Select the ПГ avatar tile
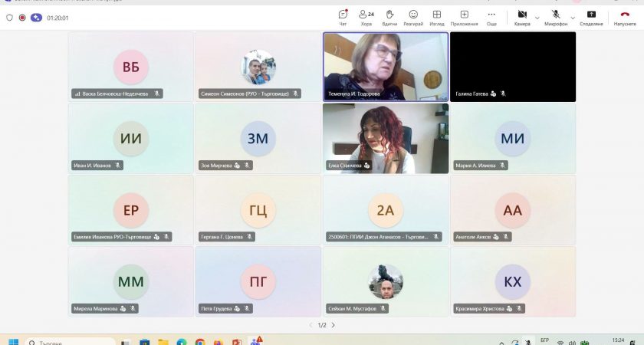644x345 pixels. pyautogui.click(x=258, y=282)
